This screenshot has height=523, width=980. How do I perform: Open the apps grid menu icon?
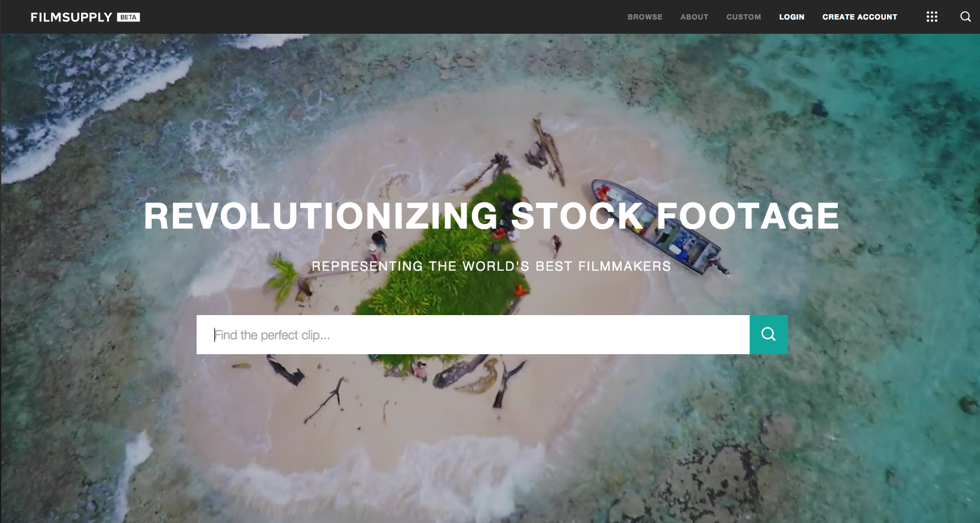[x=931, y=17]
